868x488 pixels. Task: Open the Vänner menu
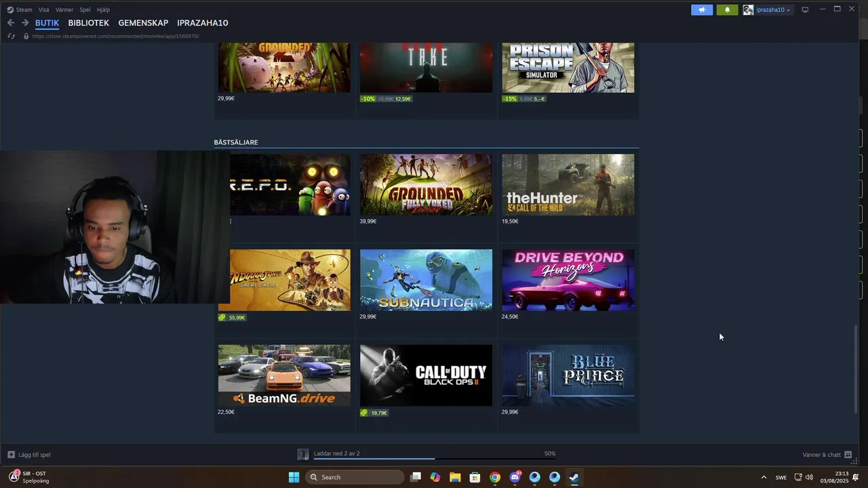coord(64,9)
